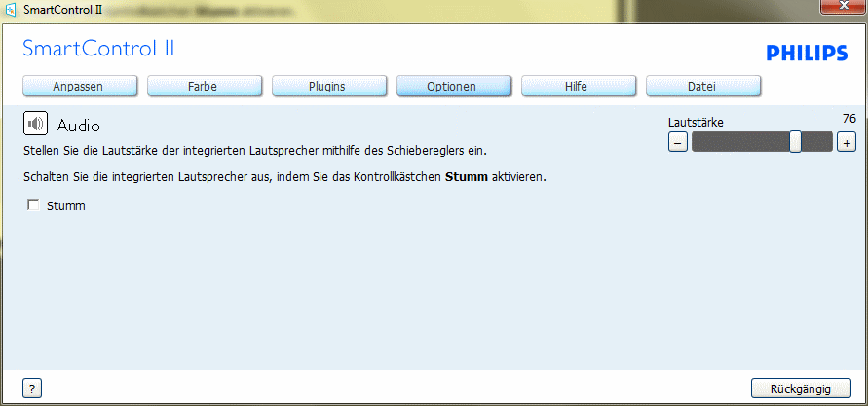Click the Stumm label text
The image size is (868, 406).
coord(66,206)
